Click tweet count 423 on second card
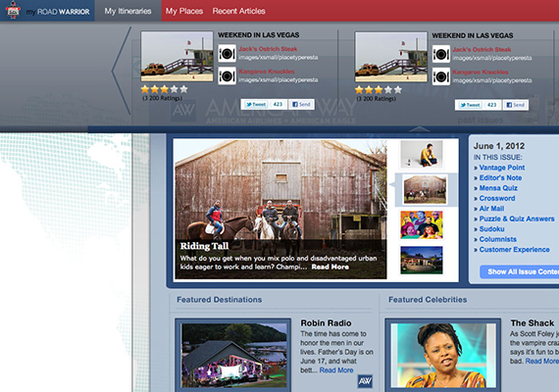 [492, 105]
